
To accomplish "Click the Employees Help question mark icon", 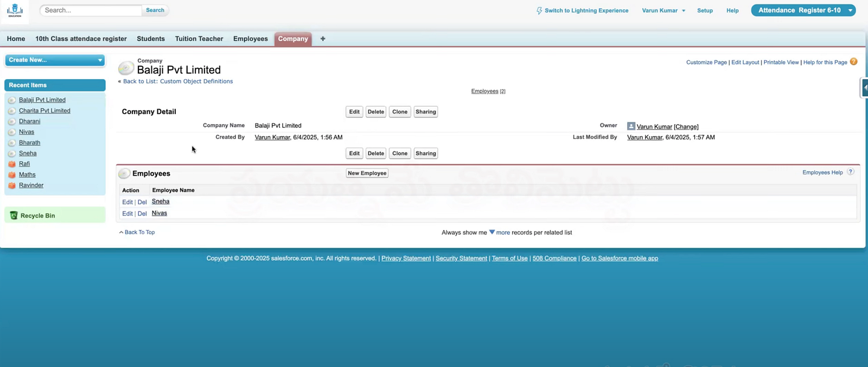I will click(x=851, y=172).
